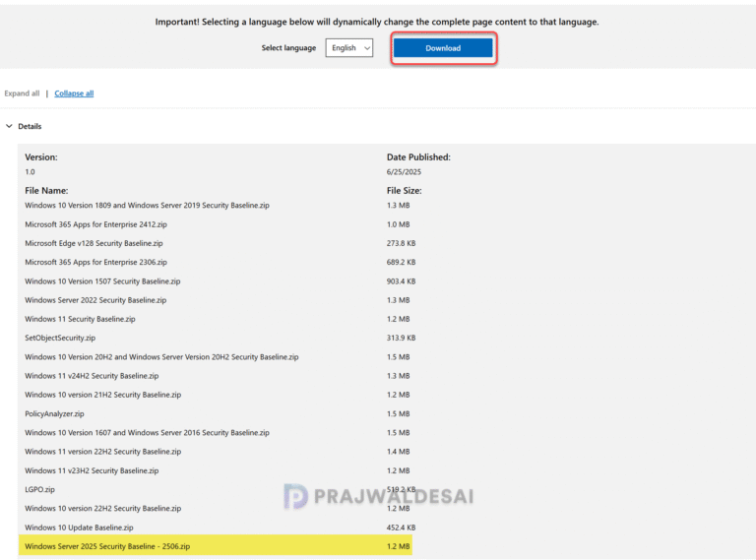The height and width of the screenshot is (560, 756).
Task: Select Windows 10 Version 1607 and Server 2016 Baseline.zip
Action: pos(147,433)
